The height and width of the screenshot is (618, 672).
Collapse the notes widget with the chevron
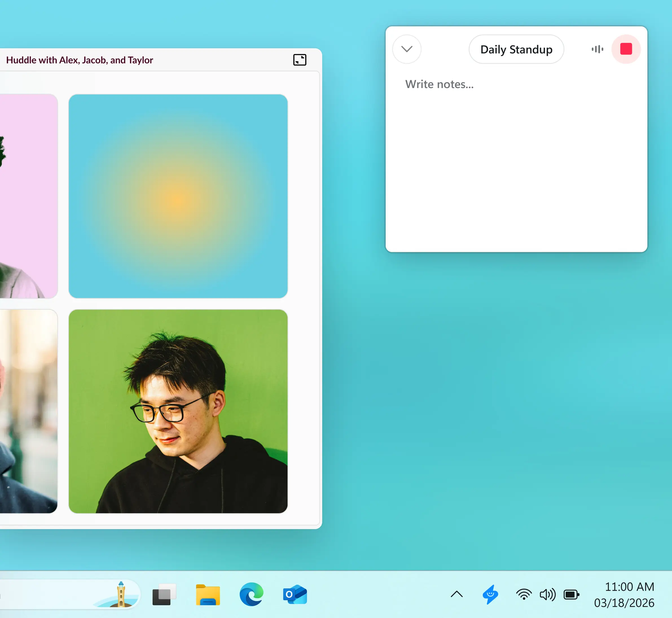pos(407,49)
